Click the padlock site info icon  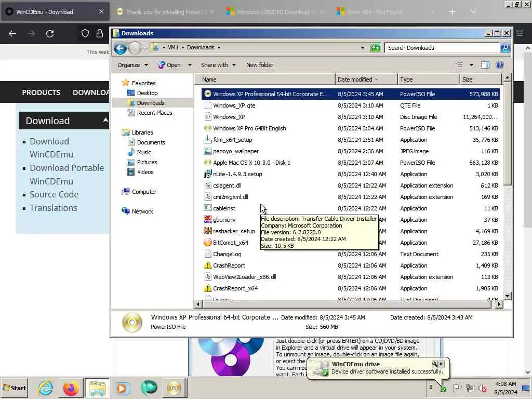pos(99,33)
